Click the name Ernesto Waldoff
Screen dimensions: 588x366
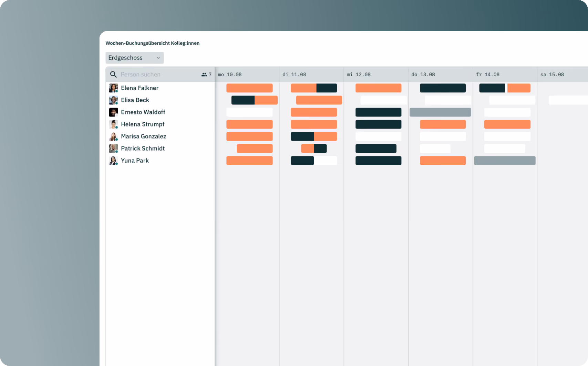143,112
